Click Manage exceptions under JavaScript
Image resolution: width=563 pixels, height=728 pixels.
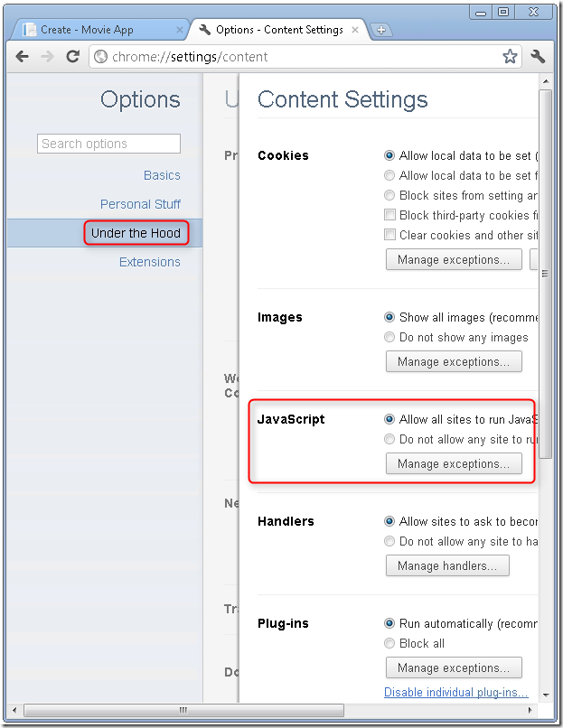click(x=454, y=463)
